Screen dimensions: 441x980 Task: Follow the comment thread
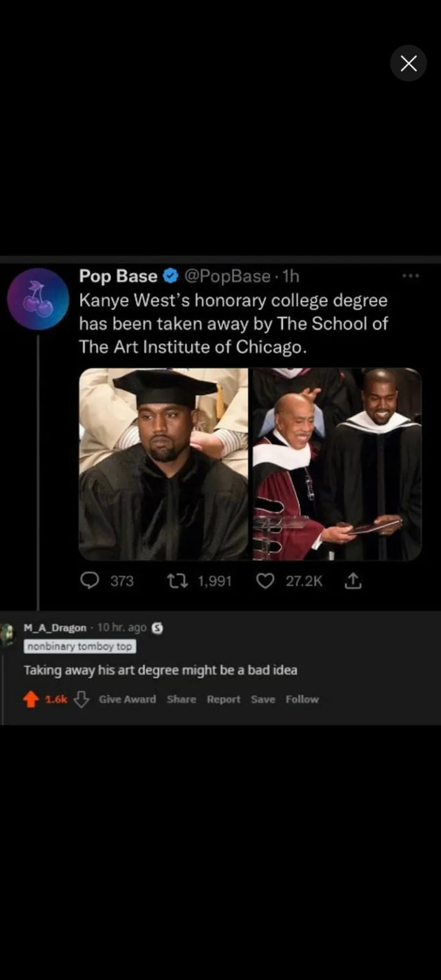pos(302,699)
